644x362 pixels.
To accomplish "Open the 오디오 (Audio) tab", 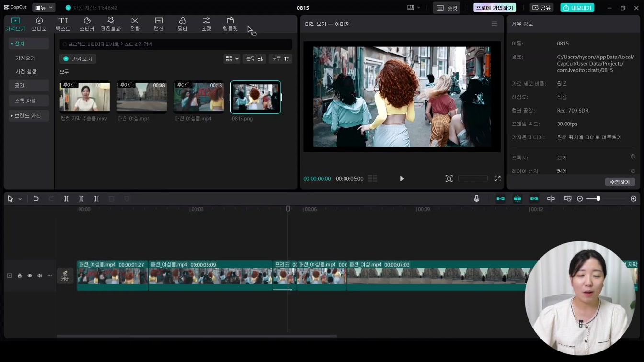I will (x=39, y=24).
